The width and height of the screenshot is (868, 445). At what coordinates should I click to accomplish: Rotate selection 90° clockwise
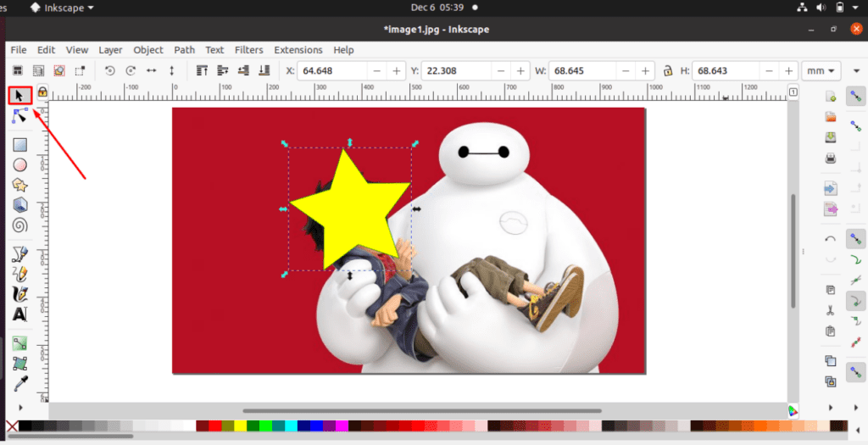131,71
